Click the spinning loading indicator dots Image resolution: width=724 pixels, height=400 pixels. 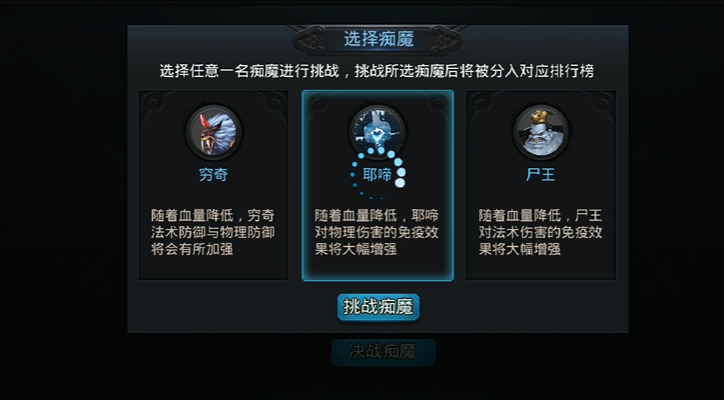pos(378,174)
